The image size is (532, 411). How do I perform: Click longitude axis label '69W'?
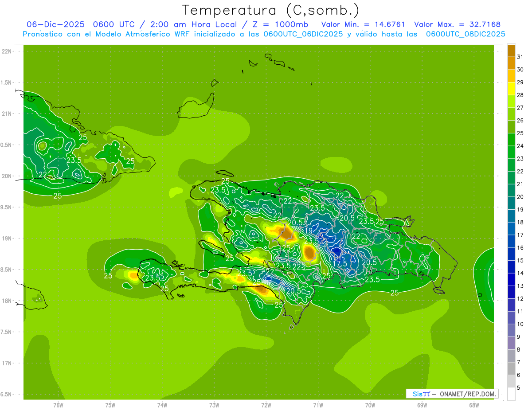(x=422, y=405)
